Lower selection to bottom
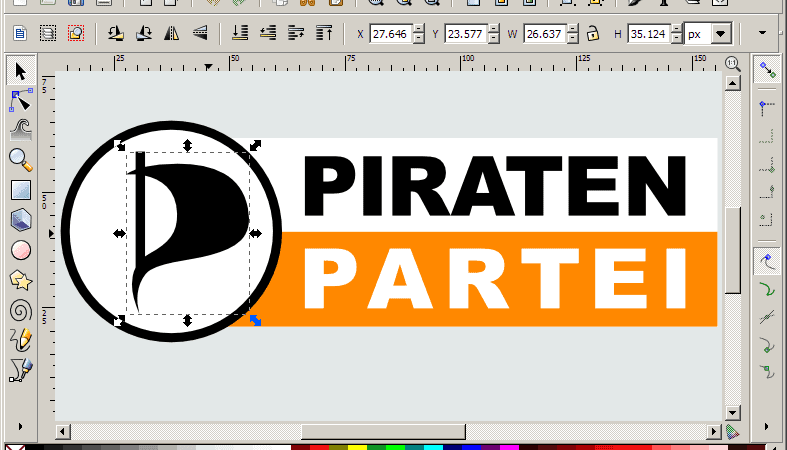 (x=240, y=34)
